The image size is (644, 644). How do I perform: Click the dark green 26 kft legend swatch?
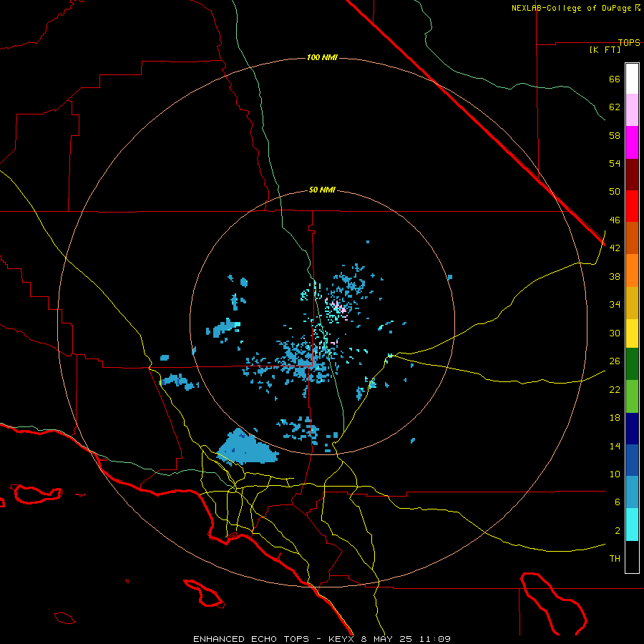632,364
